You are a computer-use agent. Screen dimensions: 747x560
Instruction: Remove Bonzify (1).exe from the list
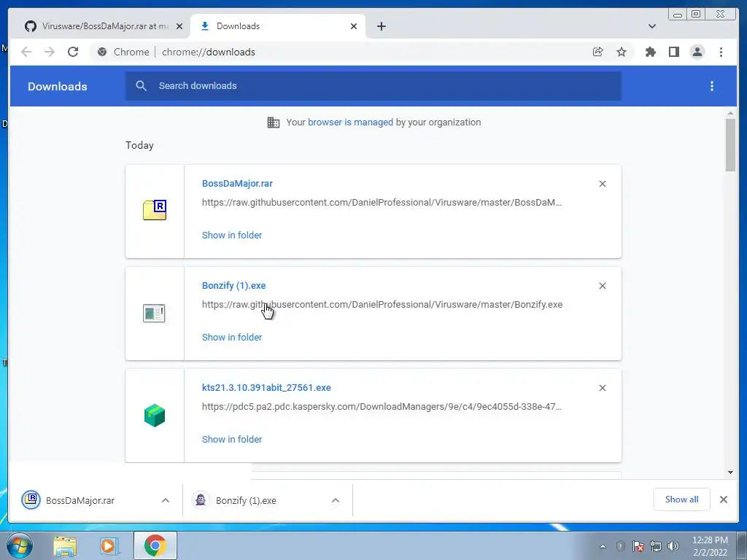point(602,286)
